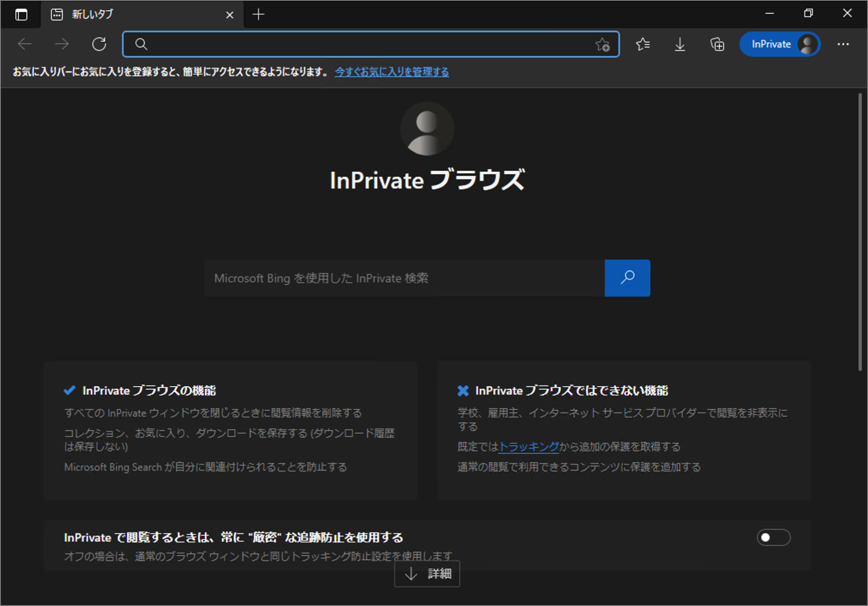
Task: Open the Collections icon
Action: click(717, 44)
